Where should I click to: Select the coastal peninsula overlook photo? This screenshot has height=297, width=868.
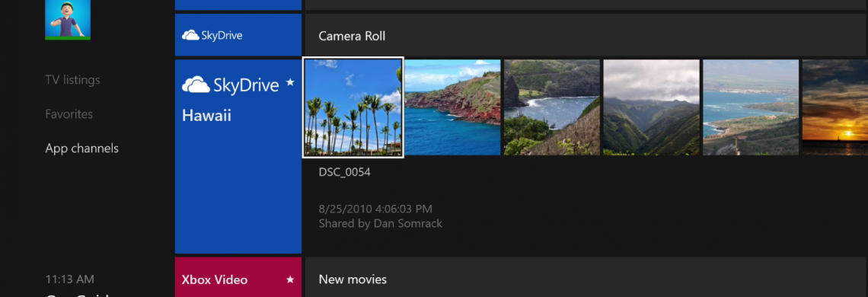click(x=751, y=107)
